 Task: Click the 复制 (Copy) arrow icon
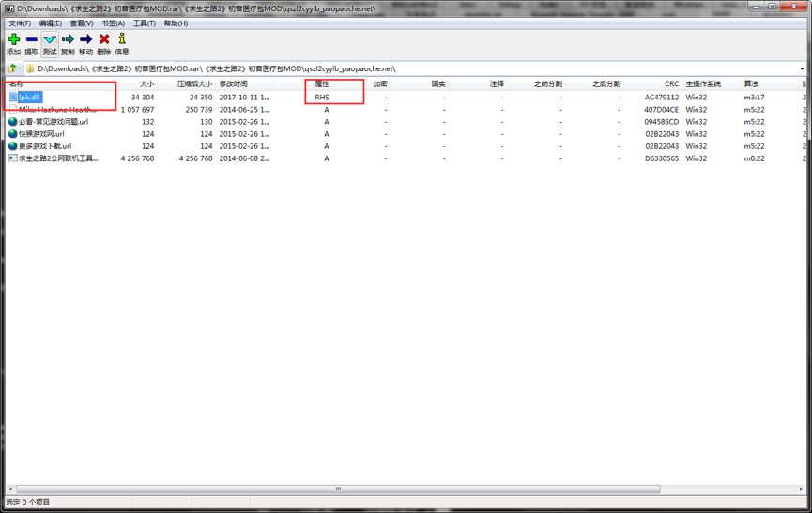click(68, 38)
